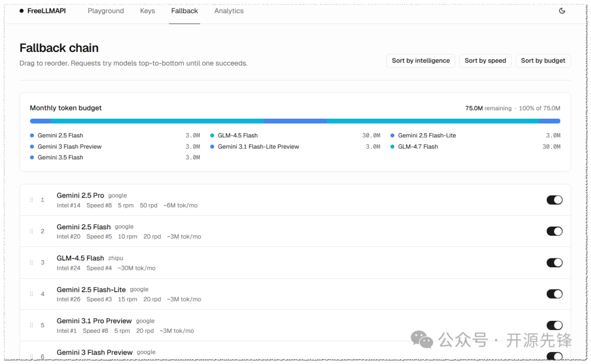Click the Monthly token budget heading
Screen dimensions: 591x364
click(x=66, y=108)
